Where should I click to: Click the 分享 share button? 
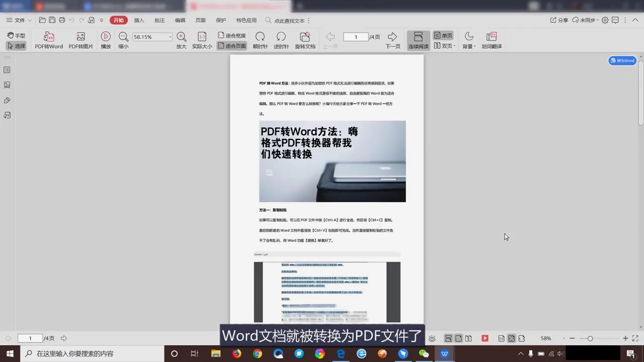pos(559,20)
